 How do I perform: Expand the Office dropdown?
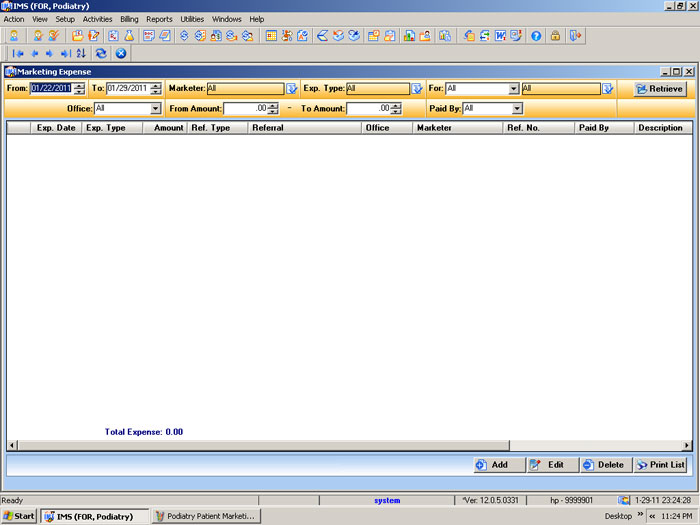155,108
